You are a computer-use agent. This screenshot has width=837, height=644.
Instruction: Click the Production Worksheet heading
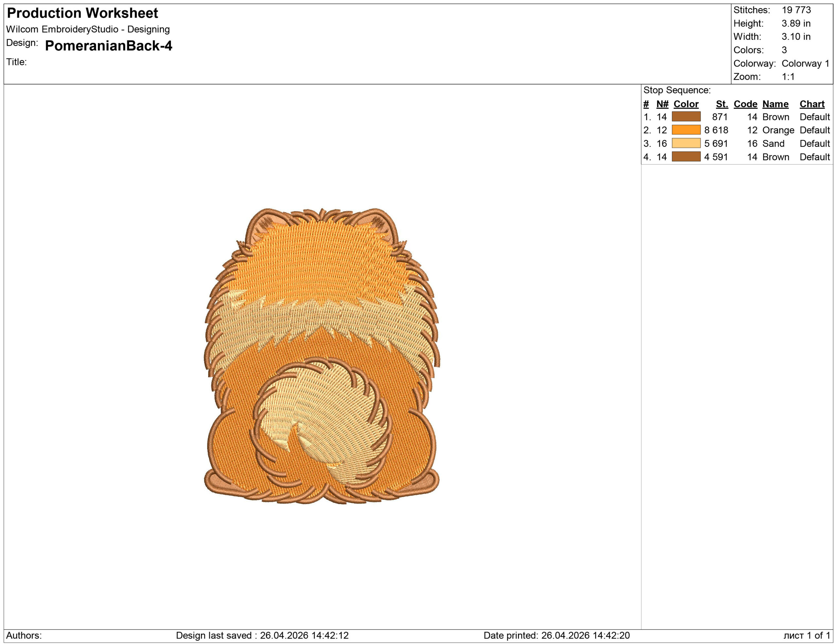(82, 13)
